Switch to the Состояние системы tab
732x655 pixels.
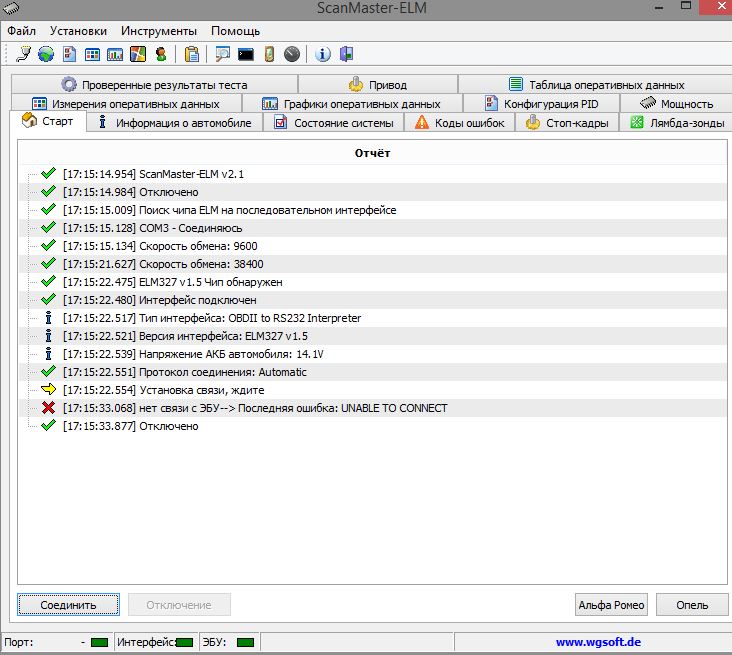point(333,123)
